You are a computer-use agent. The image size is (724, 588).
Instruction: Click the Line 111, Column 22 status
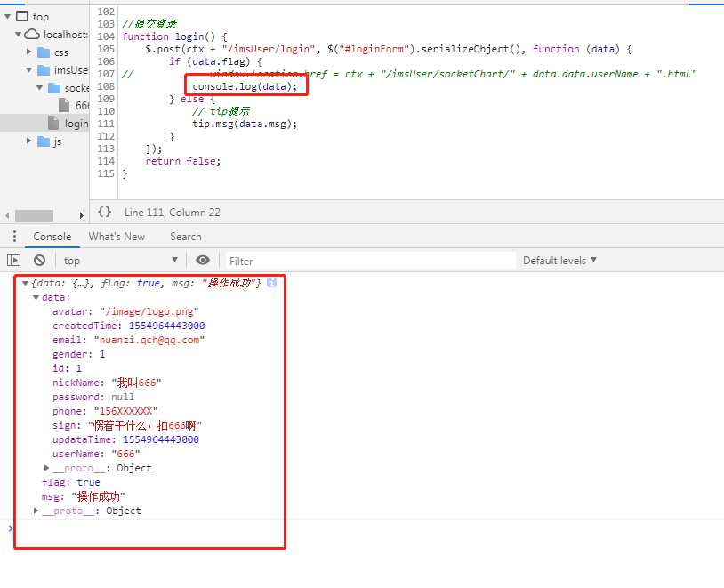(x=173, y=213)
